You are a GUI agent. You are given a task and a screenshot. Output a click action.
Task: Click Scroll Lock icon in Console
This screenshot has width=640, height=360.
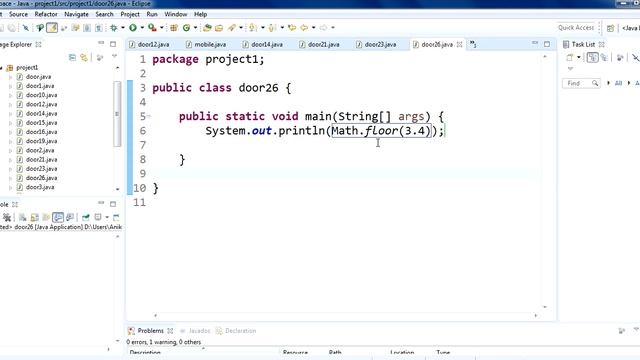pos(35,217)
